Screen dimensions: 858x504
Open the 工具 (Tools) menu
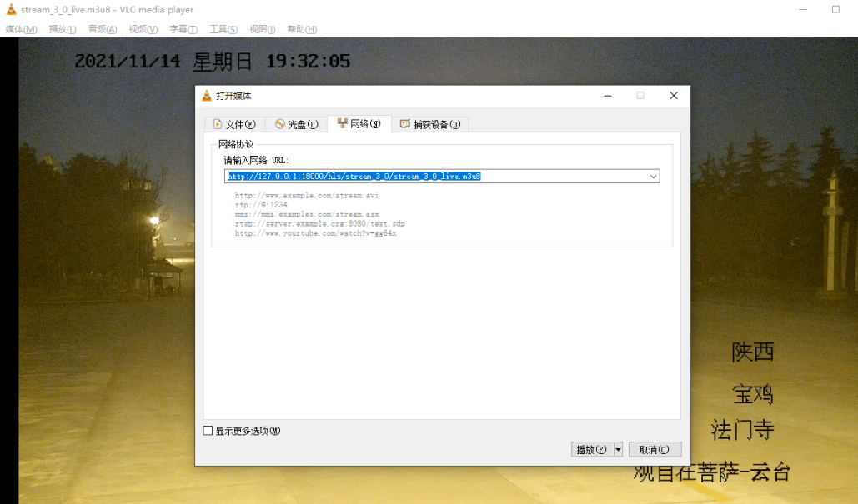point(223,29)
